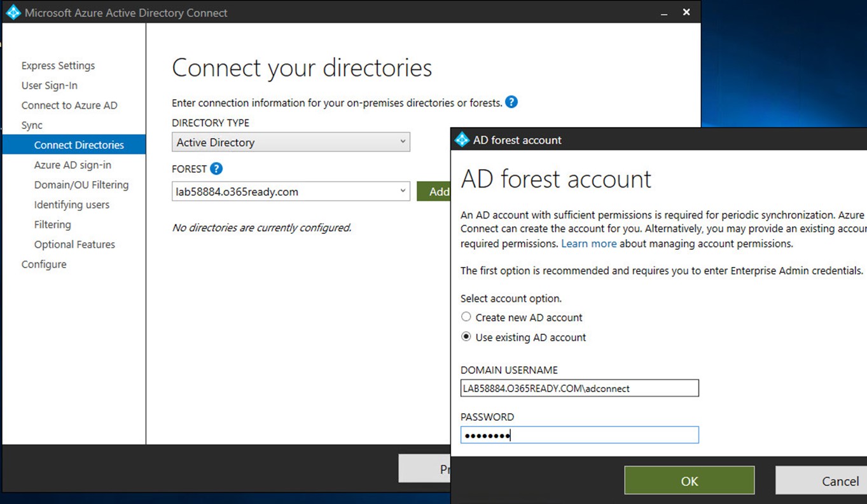
Task: Open Filtering sidebar item
Action: [52, 224]
